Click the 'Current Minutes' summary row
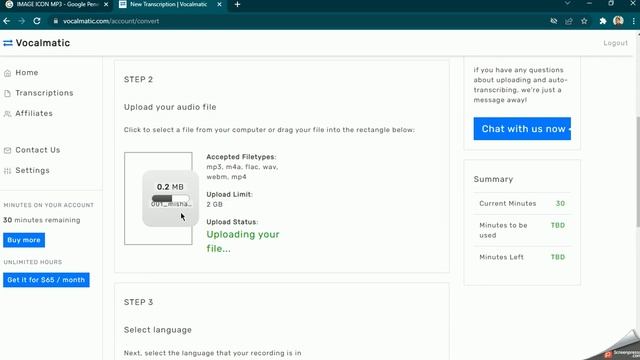640x360 pixels. pos(522,203)
